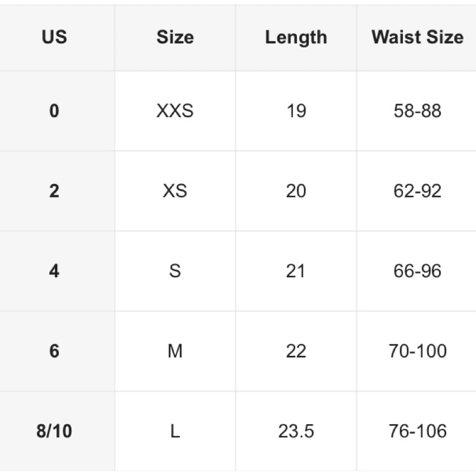Select the M size cell

(175, 351)
